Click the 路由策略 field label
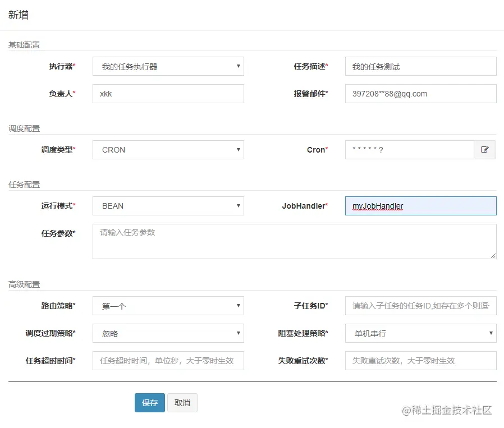The height and width of the screenshot is (428, 504). [58, 306]
